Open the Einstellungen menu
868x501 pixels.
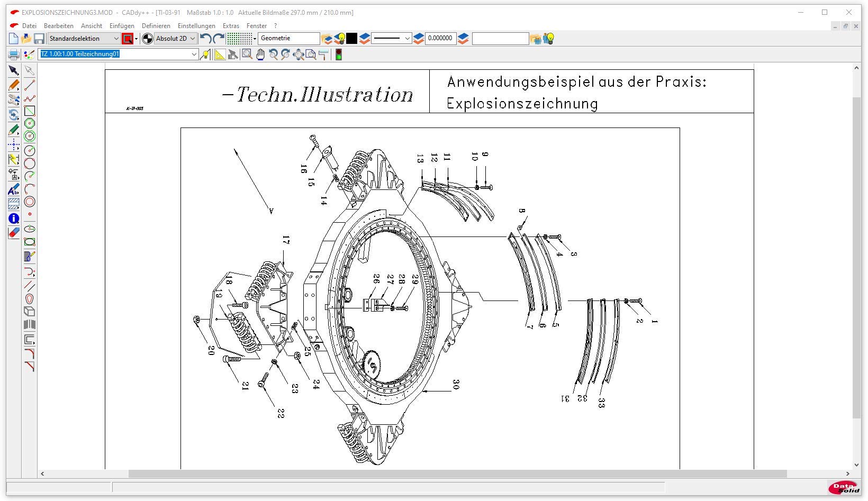[x=196, y=25]
